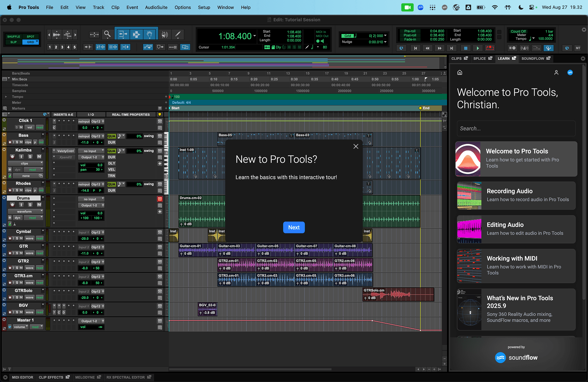Select the Trim tool
Viewport: 588px width, 382px height.
click(123, 34)
